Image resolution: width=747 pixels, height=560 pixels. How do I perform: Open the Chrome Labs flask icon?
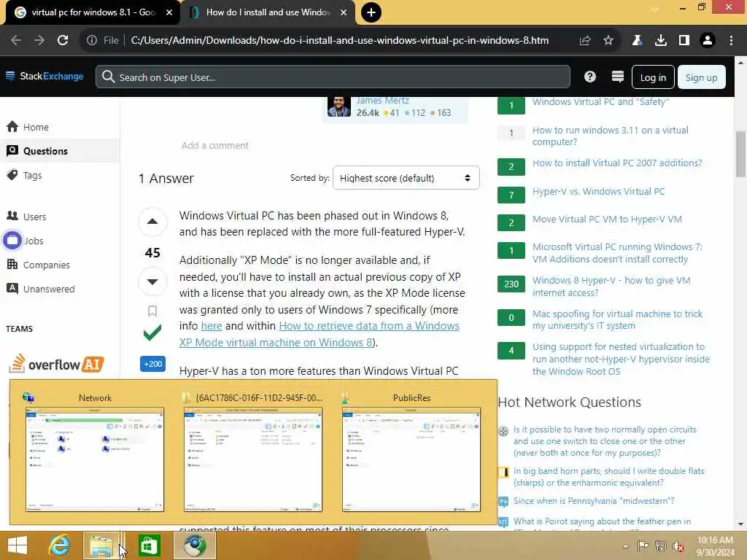(637, 41)
